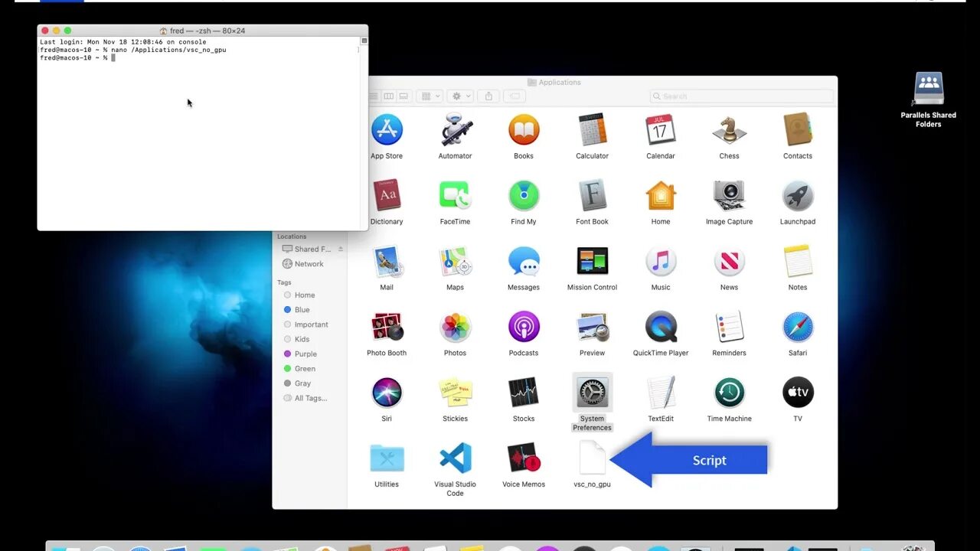Open the Calculator app
Screen dimensions: 980x551
pyautogui.click(x=592, y=130)
